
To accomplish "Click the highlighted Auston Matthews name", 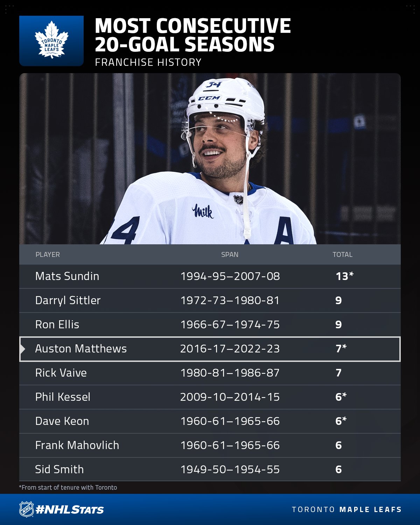I will point(81,349).
